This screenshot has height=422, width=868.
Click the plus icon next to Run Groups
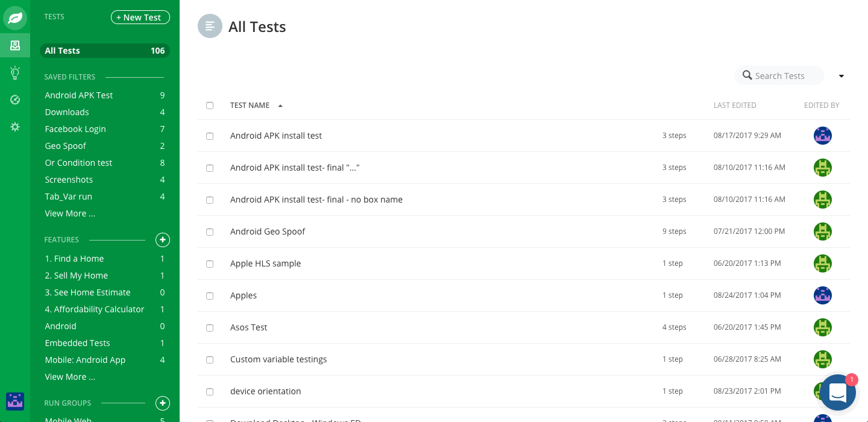point(163,403)
